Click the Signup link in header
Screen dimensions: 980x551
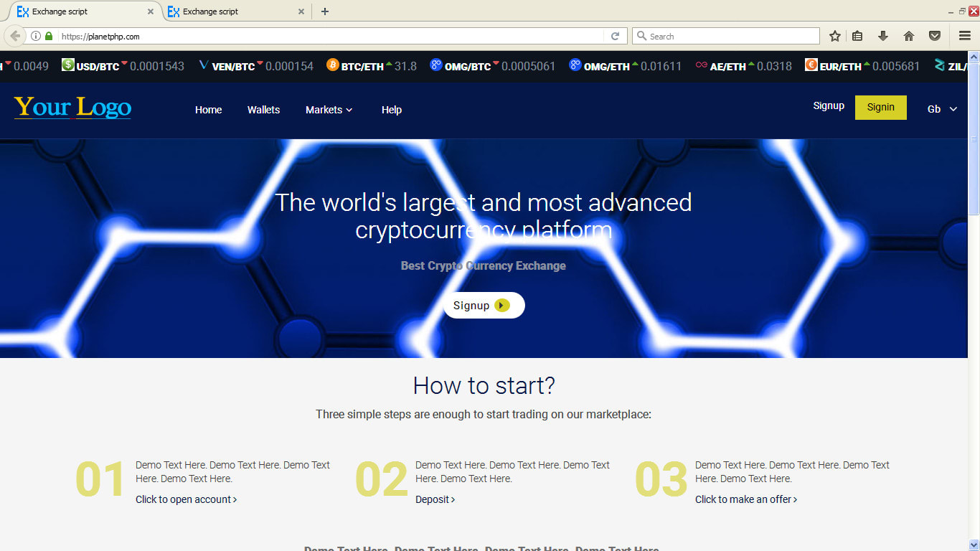pyautogui.click(x=829, y=106)
